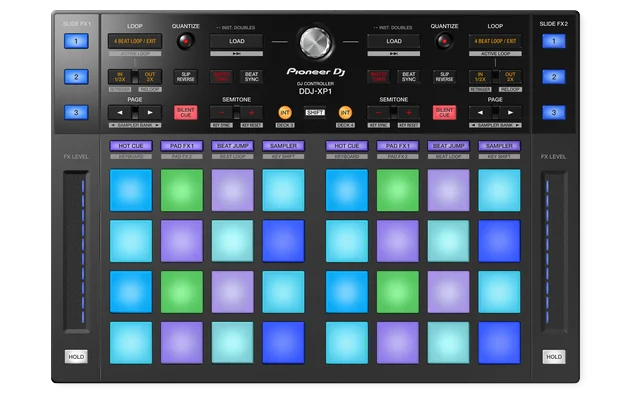Tap Slide FX2 button 3
The height and width of the screenshot is (400, 640).
[554, 113]
